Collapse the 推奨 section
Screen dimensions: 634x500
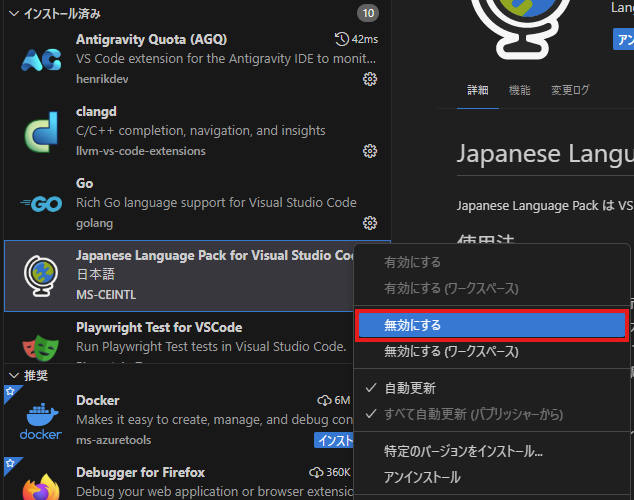(x=14, y=376)
